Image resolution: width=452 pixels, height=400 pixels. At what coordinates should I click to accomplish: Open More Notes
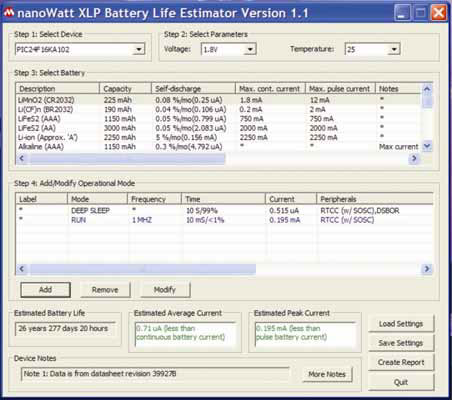point(327,374)
